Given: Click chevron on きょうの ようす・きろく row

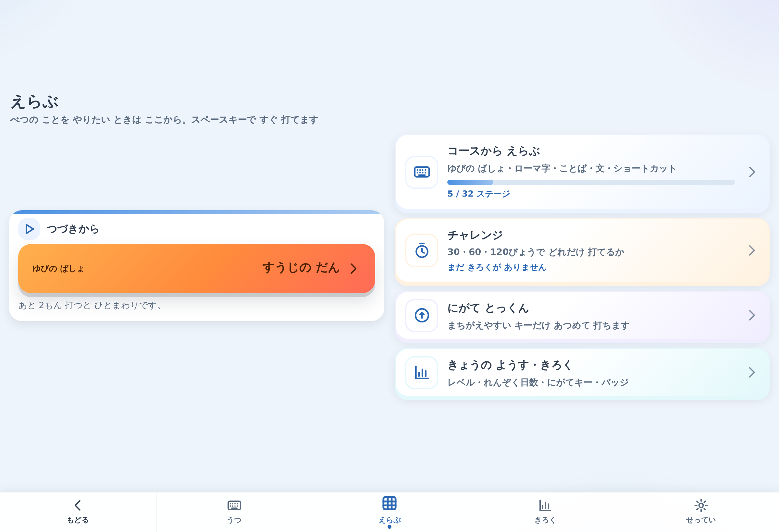Looking at the screenshot, I should (x=752, y=372).
